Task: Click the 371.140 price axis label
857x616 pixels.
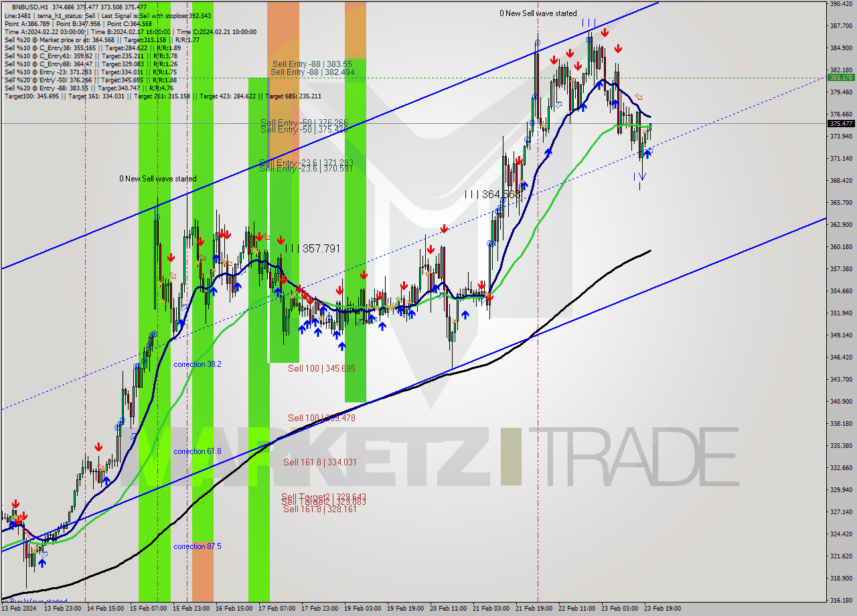Action: click(841, 159)
